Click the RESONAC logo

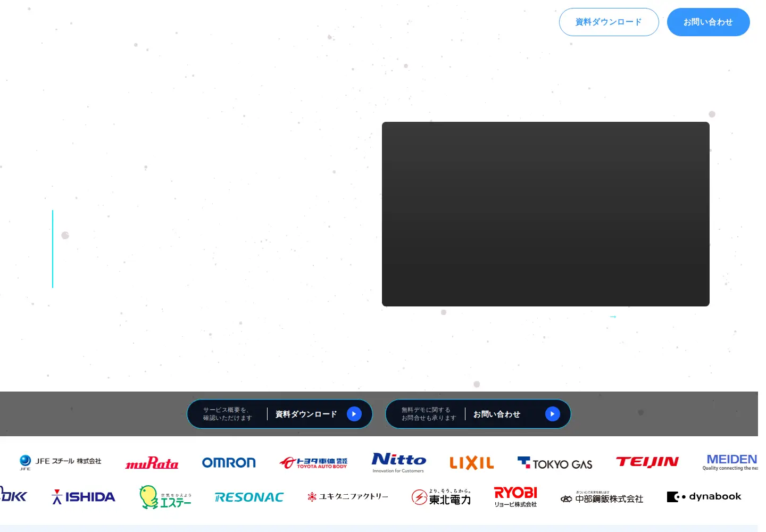coord(249,497)
